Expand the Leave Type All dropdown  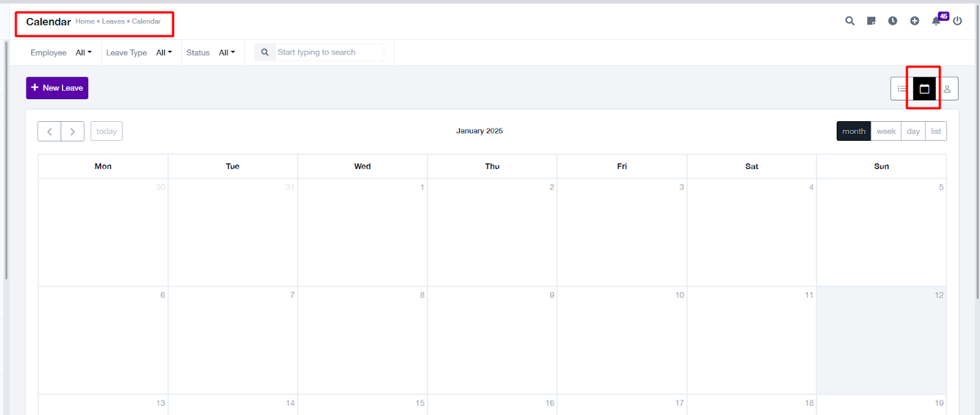(164, 53)
